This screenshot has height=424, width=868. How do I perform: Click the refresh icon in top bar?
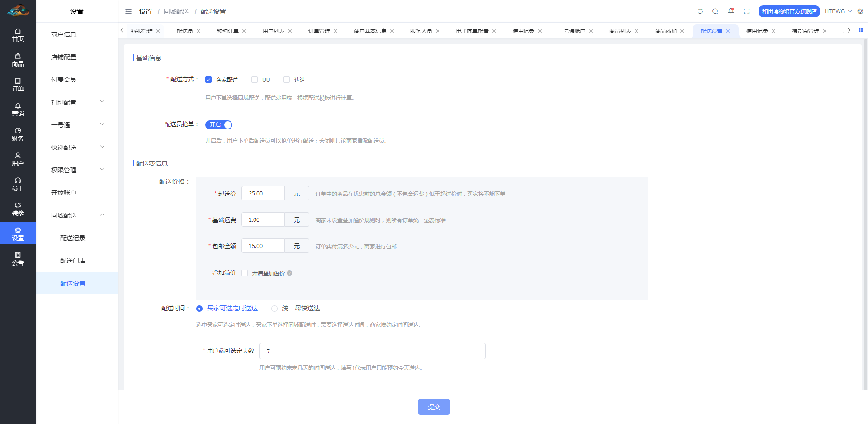(700, 11)
